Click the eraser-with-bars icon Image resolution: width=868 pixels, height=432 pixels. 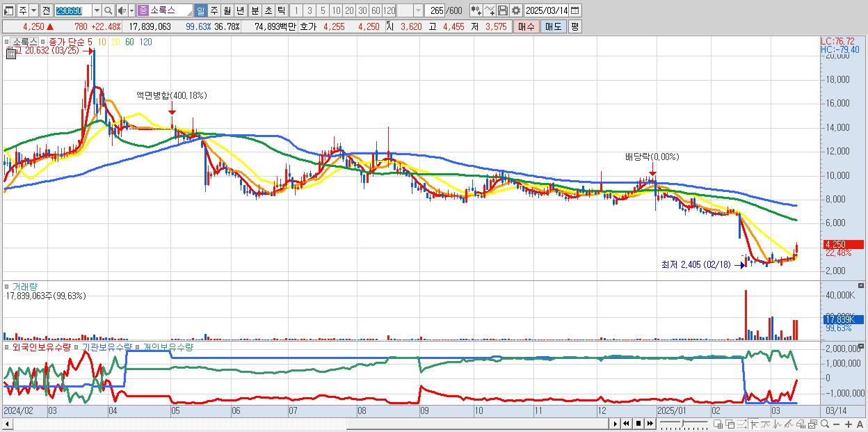coord(801,424)
